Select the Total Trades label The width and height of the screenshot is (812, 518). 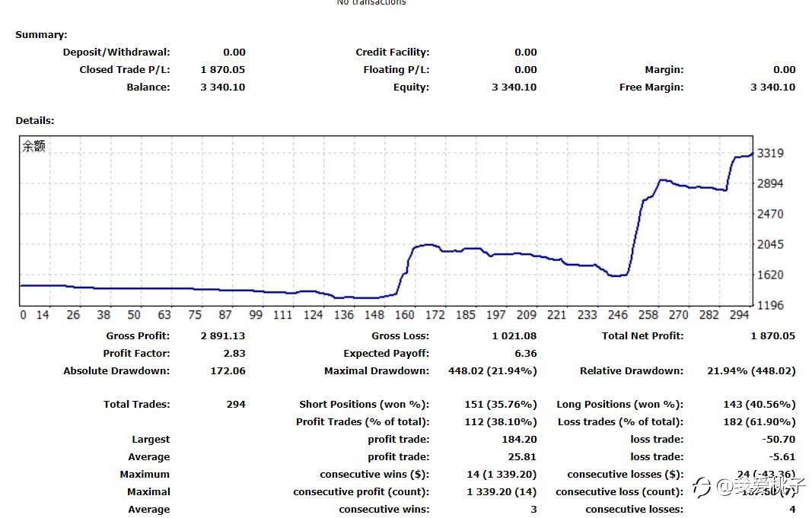coord(136,405)
